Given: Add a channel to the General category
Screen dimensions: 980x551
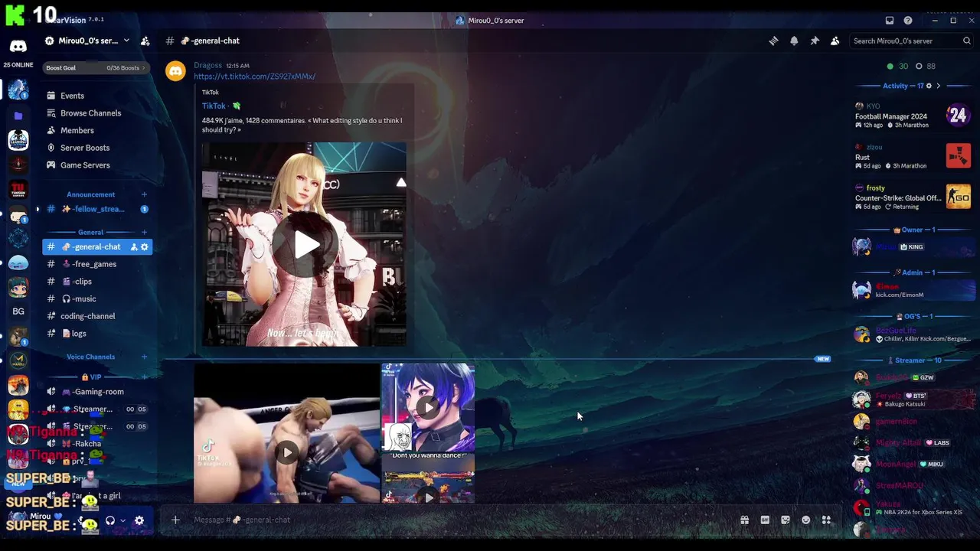Looking at the screenshot, I should coord(144,232).
